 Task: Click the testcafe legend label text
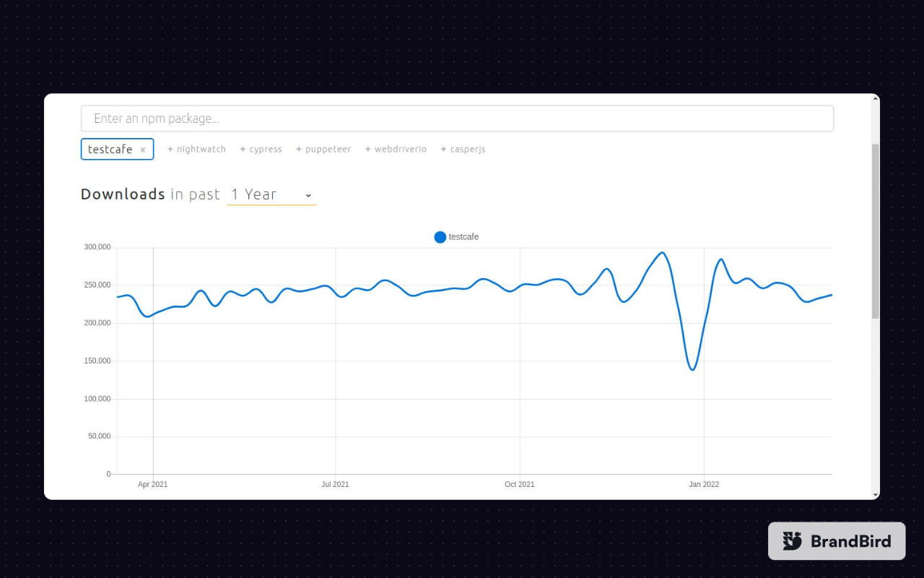[463, 237]
